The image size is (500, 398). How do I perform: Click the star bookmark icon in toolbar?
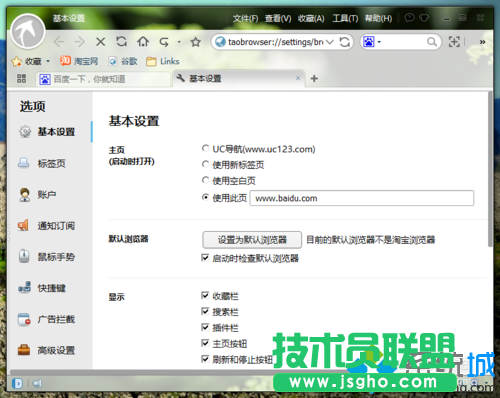pyautogui.click(x=196, y=42)
